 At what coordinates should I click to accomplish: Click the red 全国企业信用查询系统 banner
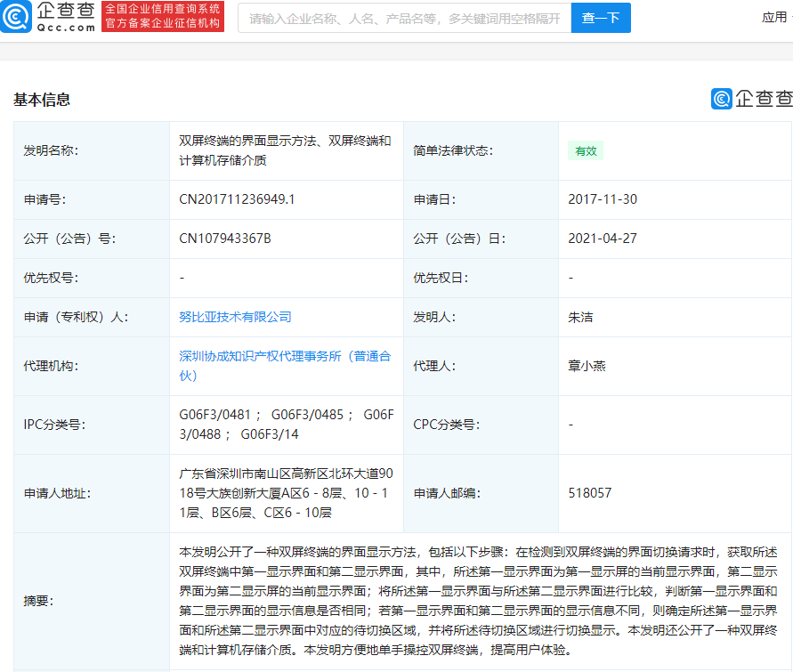tap(163, 17)
